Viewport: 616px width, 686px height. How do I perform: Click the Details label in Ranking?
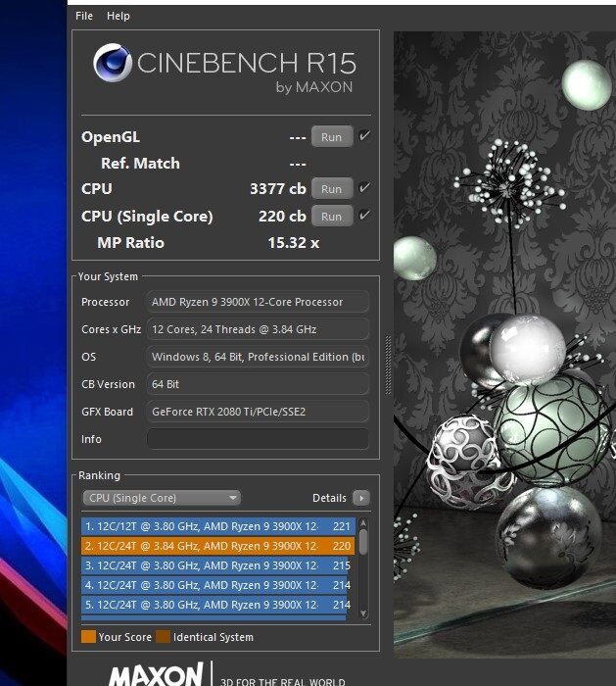pyautogui.click(x=329, y=498)
